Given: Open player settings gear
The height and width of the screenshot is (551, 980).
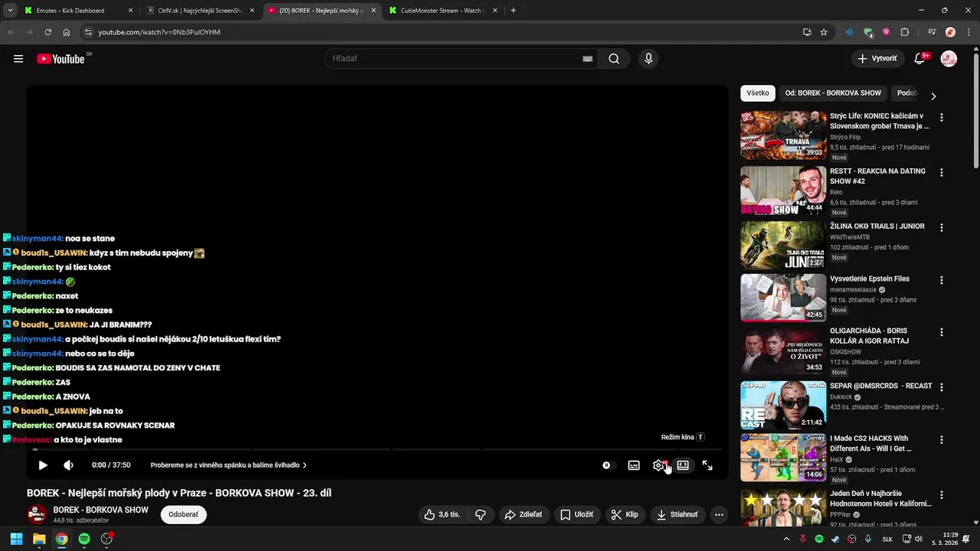Looking at the screenshot, I should (658, 465).
